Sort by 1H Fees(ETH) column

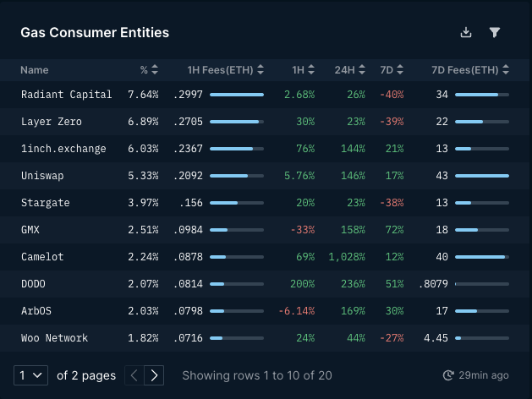pos(261,70)
